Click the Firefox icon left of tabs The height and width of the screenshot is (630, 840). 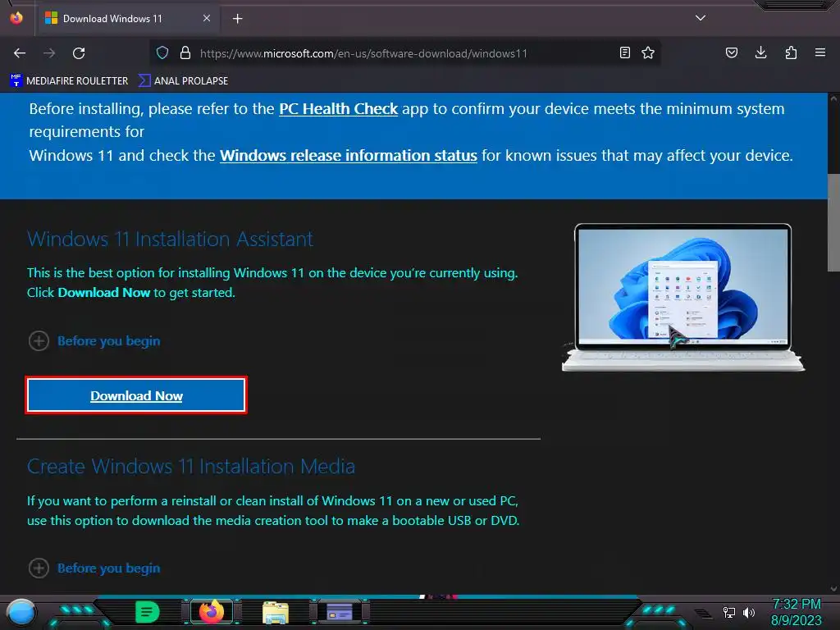(x=16, y=18)
